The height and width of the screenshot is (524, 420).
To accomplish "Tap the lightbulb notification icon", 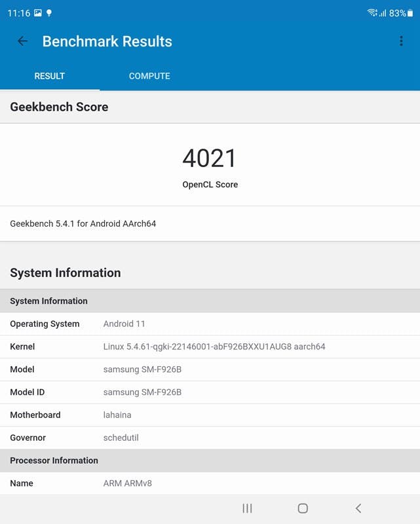I will [x=49, y=13].
